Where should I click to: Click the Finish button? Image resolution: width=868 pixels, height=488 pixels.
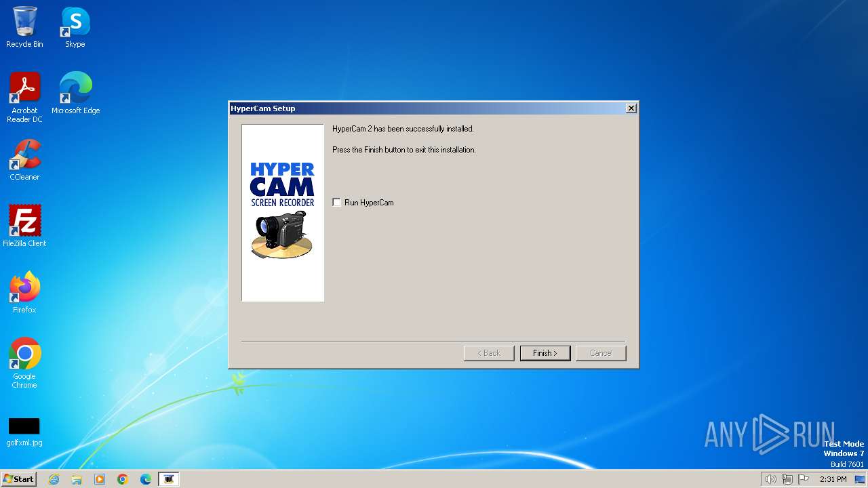[545, 353]
